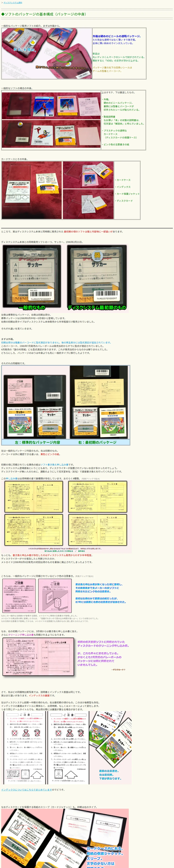The image size is (174, 868).
Task: Click the ・カード保護ジャケット list item
Action: (127, 194)
